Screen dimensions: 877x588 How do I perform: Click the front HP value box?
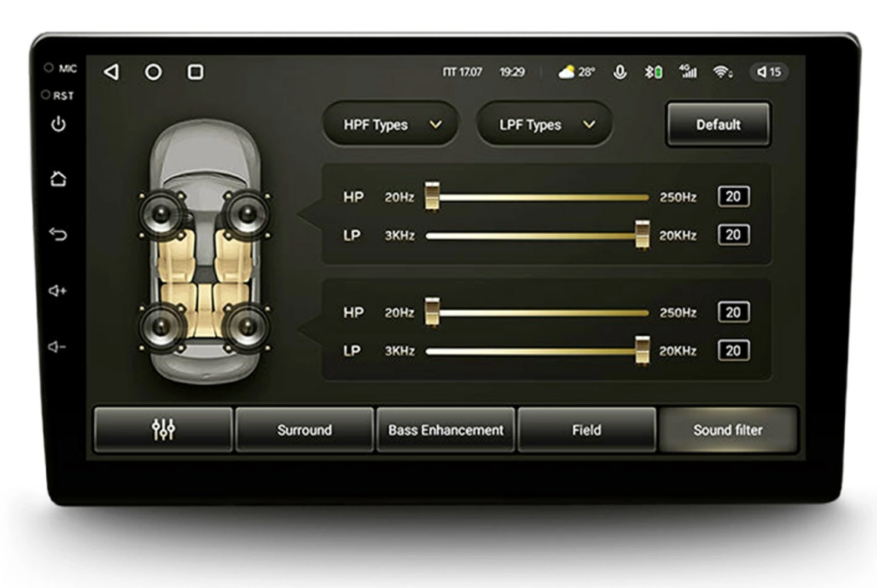(x=733, y=197)
